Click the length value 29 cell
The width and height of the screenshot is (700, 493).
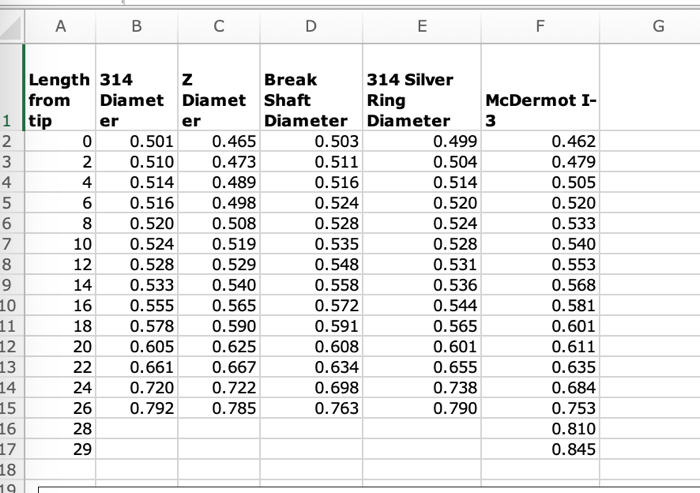click(x=60, y=449)
